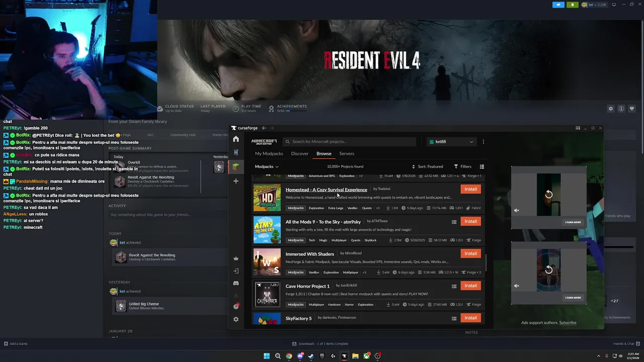Open Steam game info icon
This screenshot has width=644, height=362.
point(621,109)
